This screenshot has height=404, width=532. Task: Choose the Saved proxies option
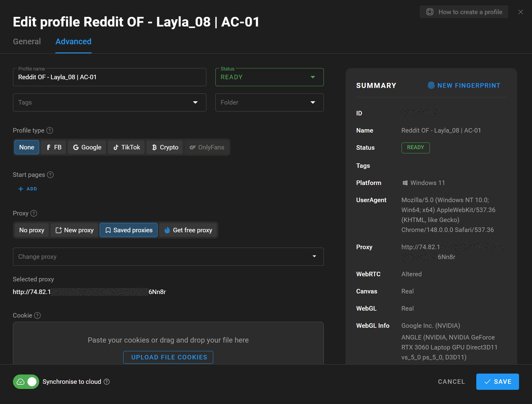point(129,230)
